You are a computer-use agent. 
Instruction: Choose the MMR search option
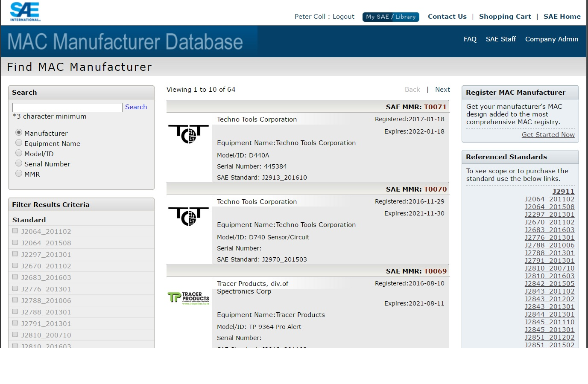coord(19,174)
